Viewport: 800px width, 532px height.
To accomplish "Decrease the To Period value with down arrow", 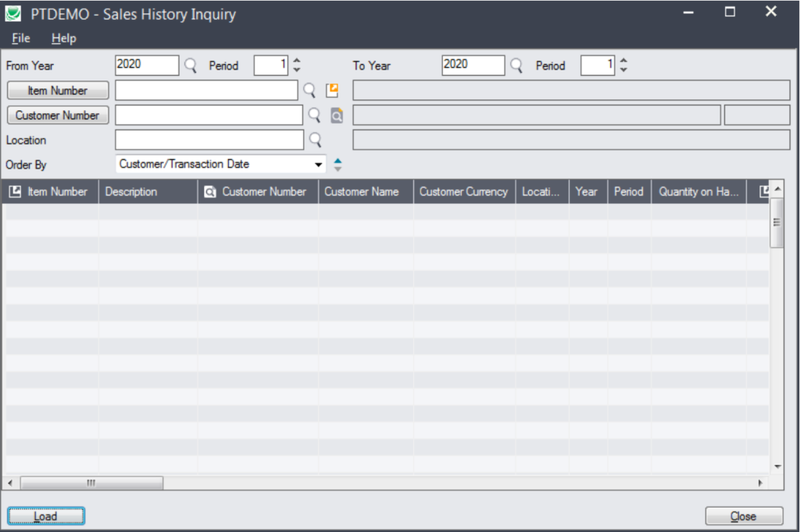I will tap(623, 70).
